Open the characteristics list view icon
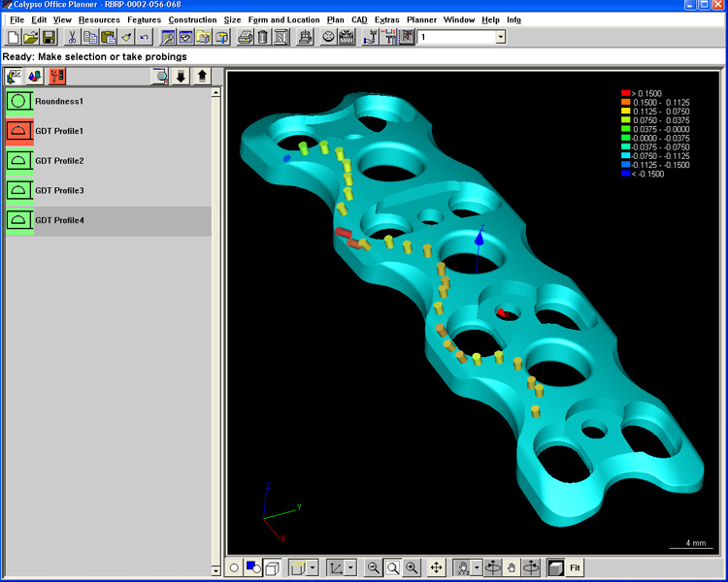728x582 pixels. 14,76
